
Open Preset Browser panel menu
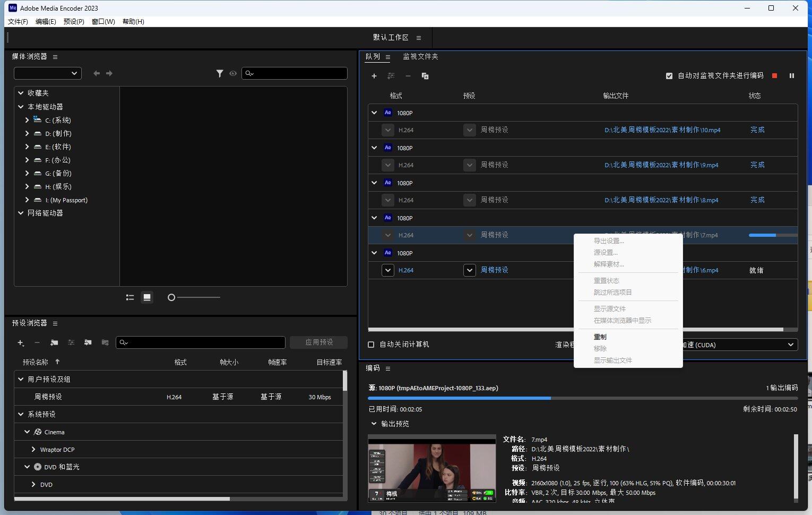(55, 323)
